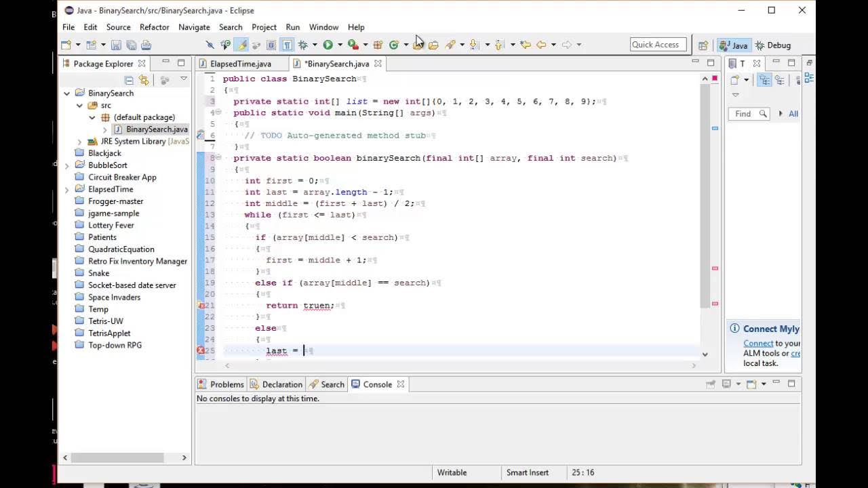
Task: Collapse all in Package Explorer
Action: pyautogui.click(x=129, y=80)
